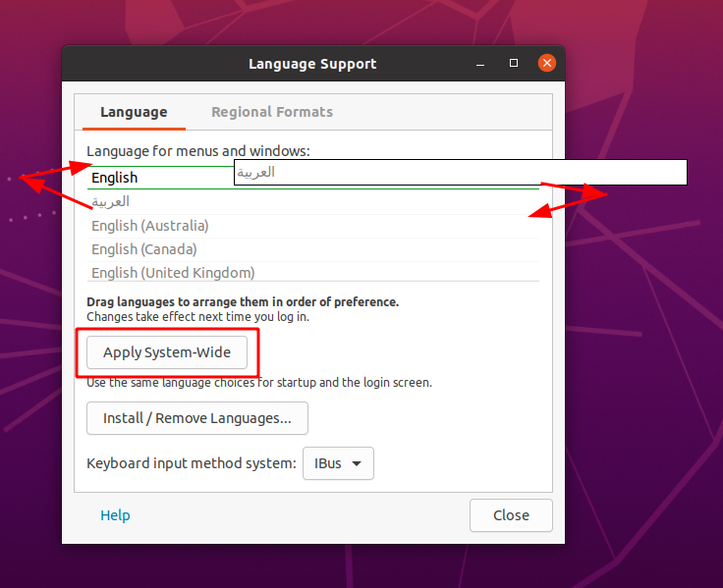Click the floating dragged Arabic row overlay

(460, 173)
